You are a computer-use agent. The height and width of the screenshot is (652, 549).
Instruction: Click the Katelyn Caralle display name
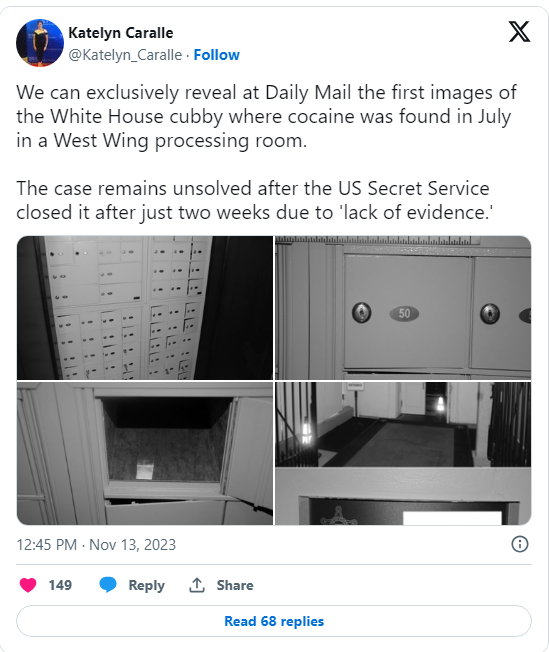coord(121,33)
